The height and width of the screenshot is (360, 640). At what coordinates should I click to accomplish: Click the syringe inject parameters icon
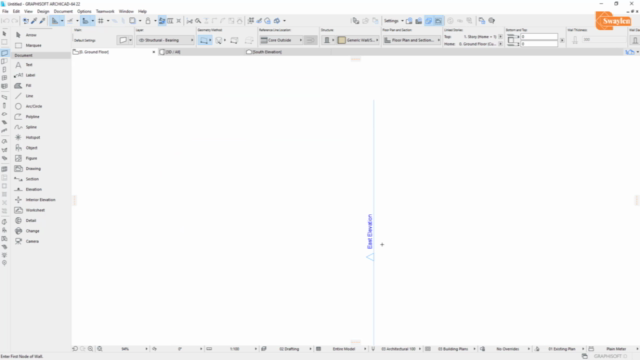[42, 21]
